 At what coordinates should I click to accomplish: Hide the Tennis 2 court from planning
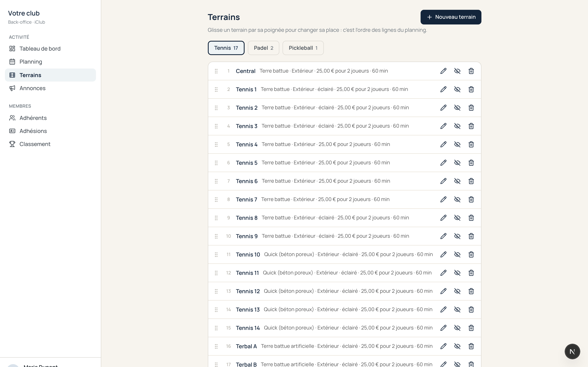[457, 107]
